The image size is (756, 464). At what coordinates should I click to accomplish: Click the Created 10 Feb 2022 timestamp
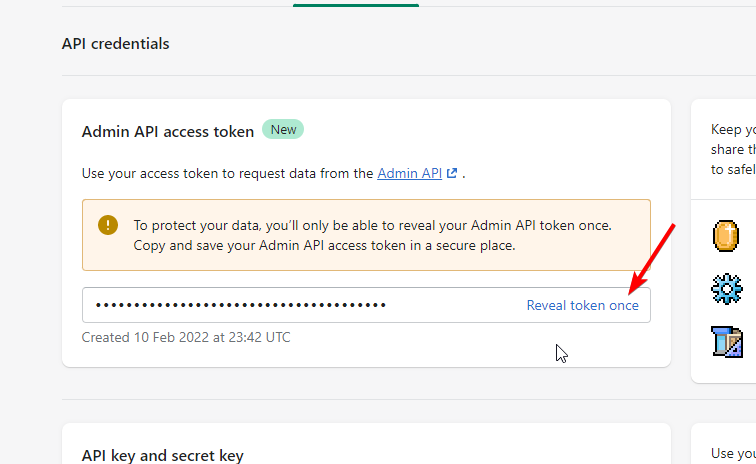pyautogui.click(x=186, y=337)
